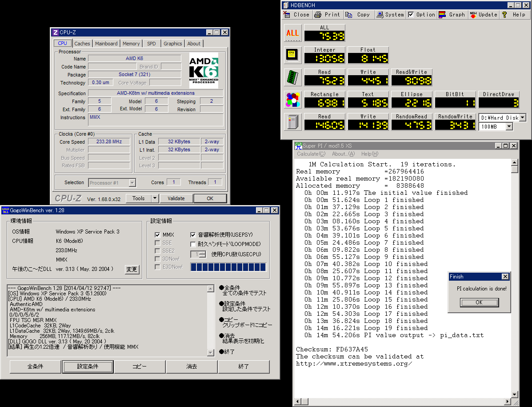Click the System computer icon in HDBENCH
The height and width of the screenshot is (407, 532).
coord(380,15)
